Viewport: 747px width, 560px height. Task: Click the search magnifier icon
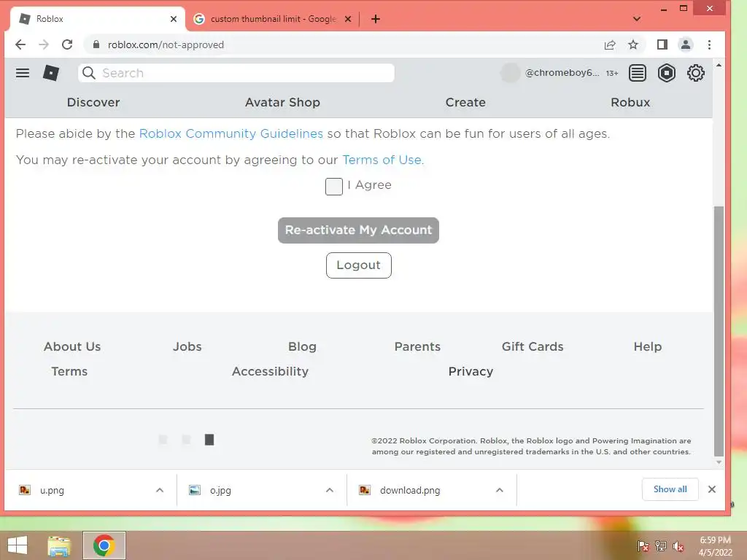point(88,73)
